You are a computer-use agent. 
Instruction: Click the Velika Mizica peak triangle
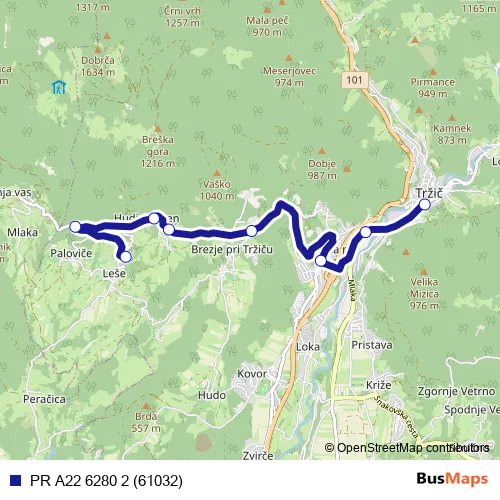pyautogui.click(x=424, y=272)
